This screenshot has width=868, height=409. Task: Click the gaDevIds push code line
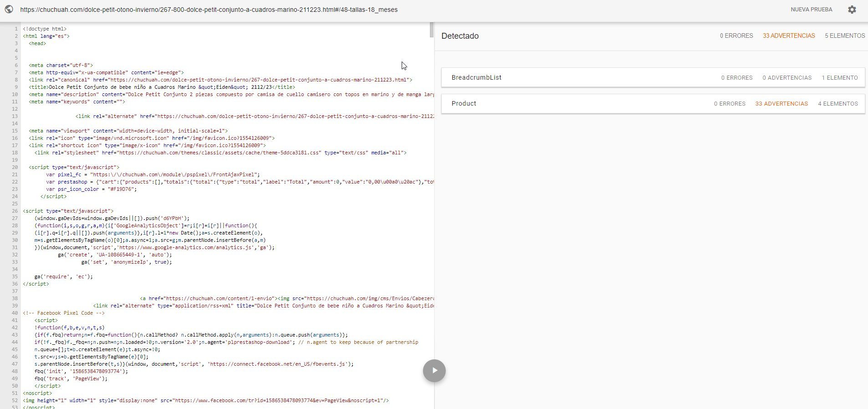(x=112, y=218)
